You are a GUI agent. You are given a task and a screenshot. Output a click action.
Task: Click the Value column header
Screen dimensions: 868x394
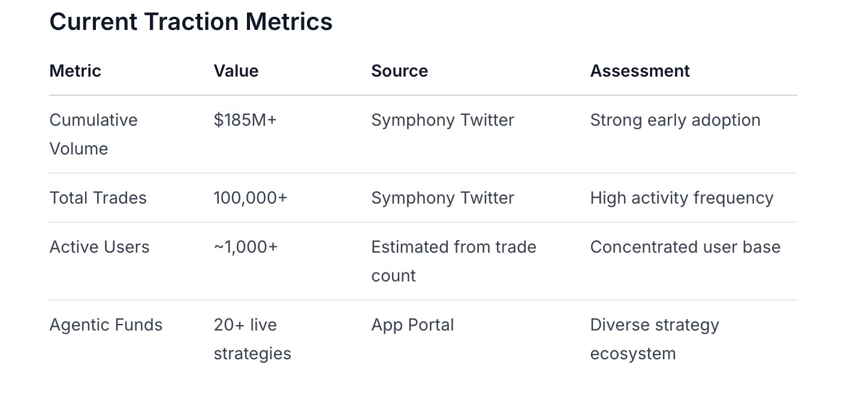pos(236,71)
